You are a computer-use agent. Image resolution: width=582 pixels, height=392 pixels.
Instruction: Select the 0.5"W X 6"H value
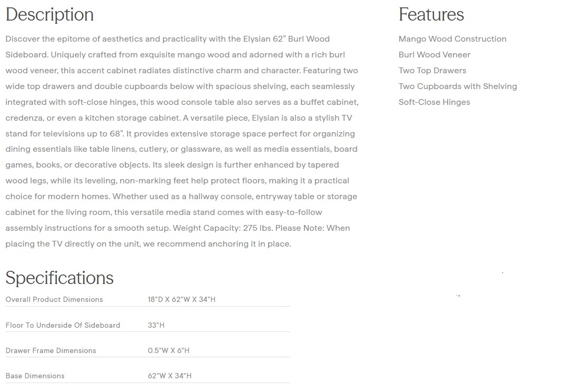click(x=169, y=350)
